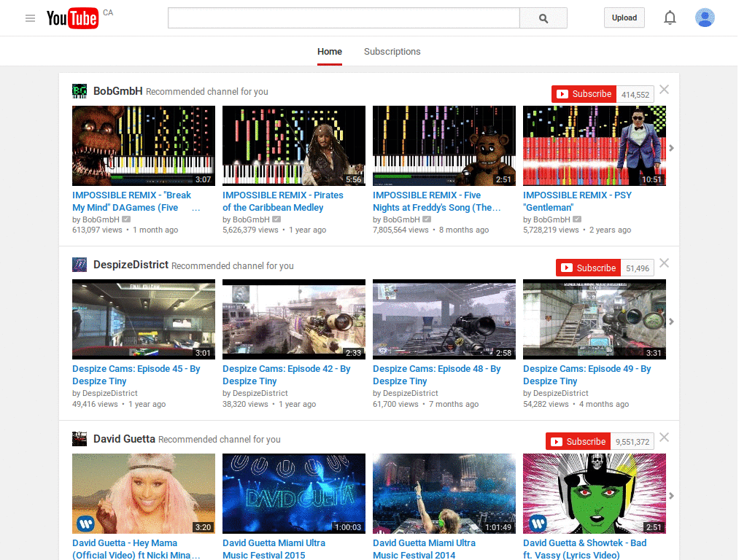
Task: Click the David Guetta channel avatar icon
Action: click(80, 438)
